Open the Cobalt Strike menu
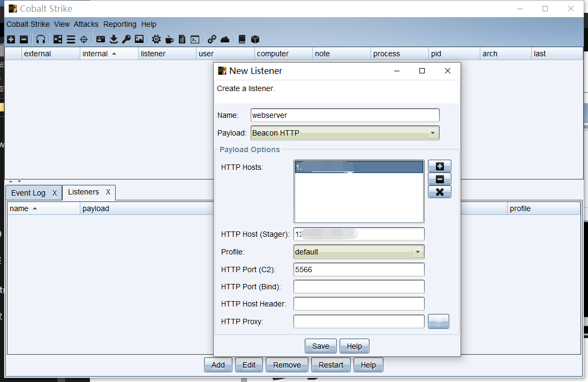 [28, 24]
